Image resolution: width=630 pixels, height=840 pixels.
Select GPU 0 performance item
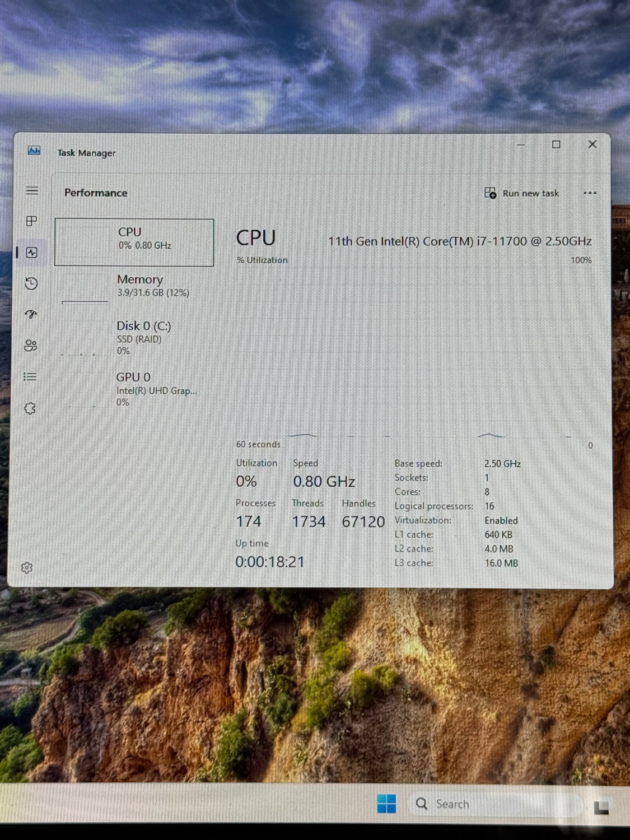[134, 389]
